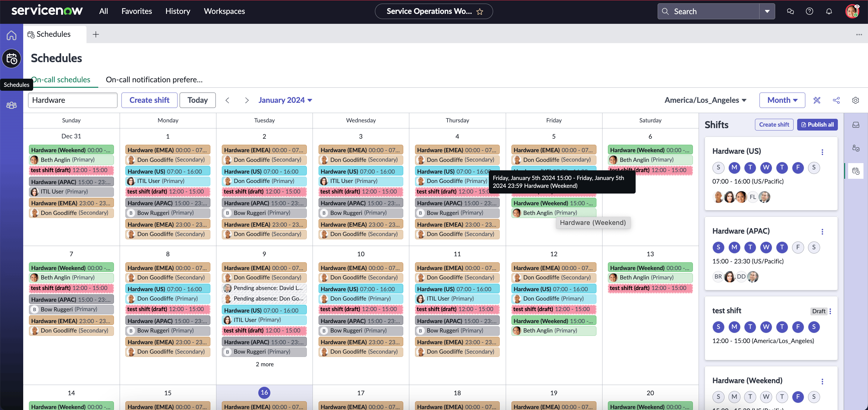
Task: Click Create shift in Shifts panel
Action: pyautogui.click(x=774, y=125)
